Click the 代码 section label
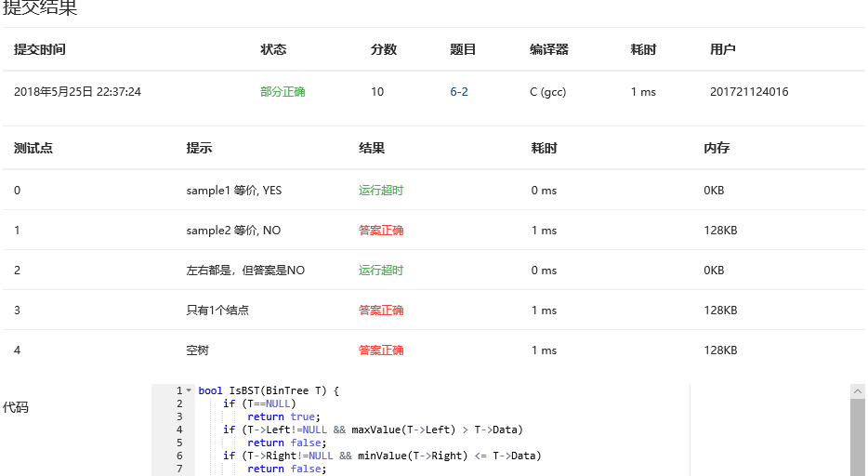This screenshot has width=868, height=476. point(16,407)
